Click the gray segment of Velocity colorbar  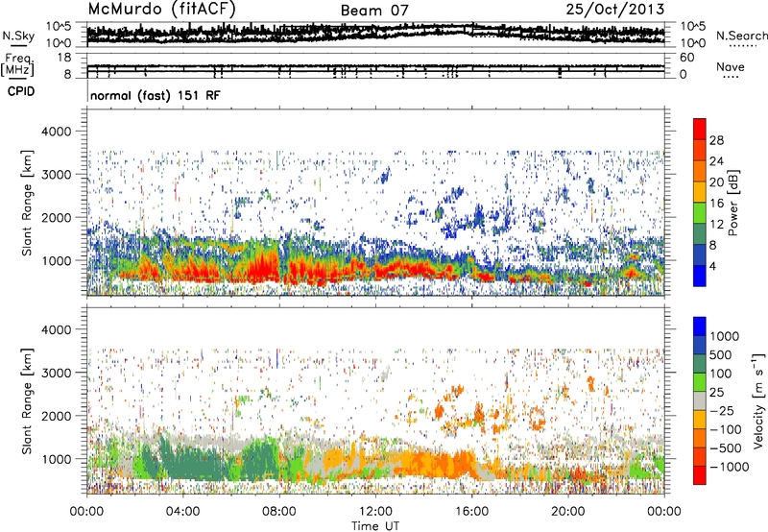[700, 401]
